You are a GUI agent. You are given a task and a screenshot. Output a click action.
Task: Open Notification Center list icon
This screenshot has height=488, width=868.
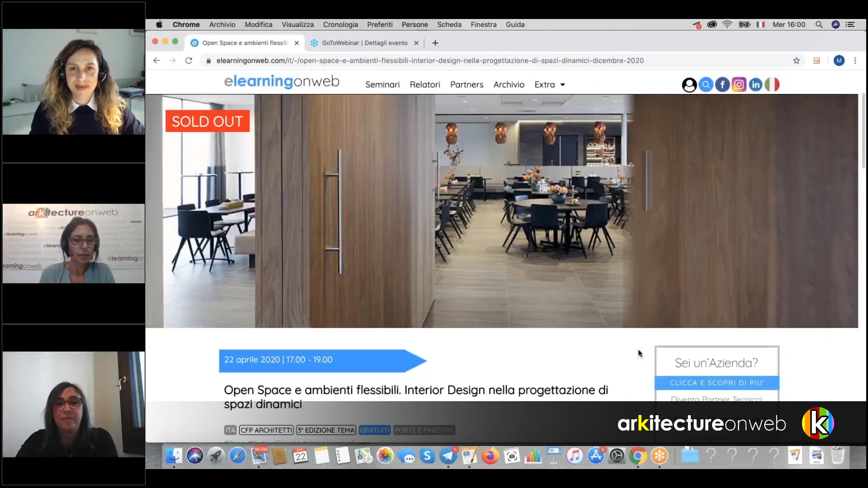click(850, 25)
